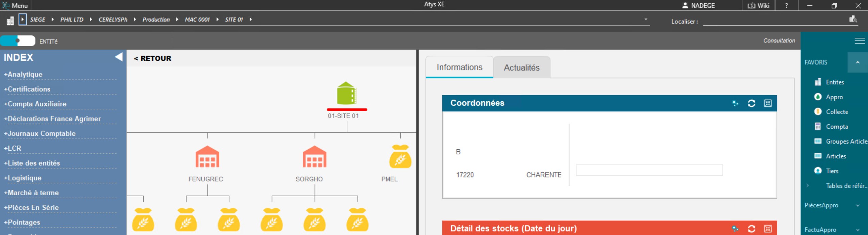Refresh the Détail des stocks panel
Image resolution: width=868 pixels, height=235 pixels.
click(751, 229)
